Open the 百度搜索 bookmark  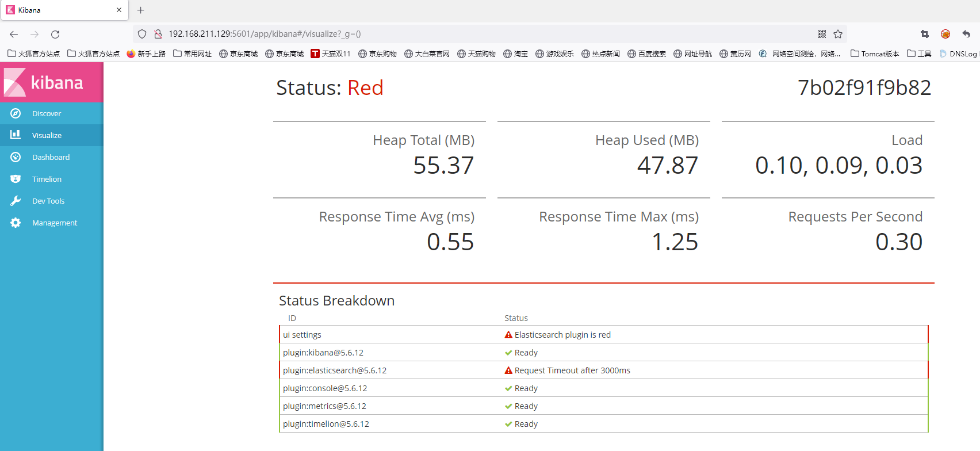[x=646, y=53]
